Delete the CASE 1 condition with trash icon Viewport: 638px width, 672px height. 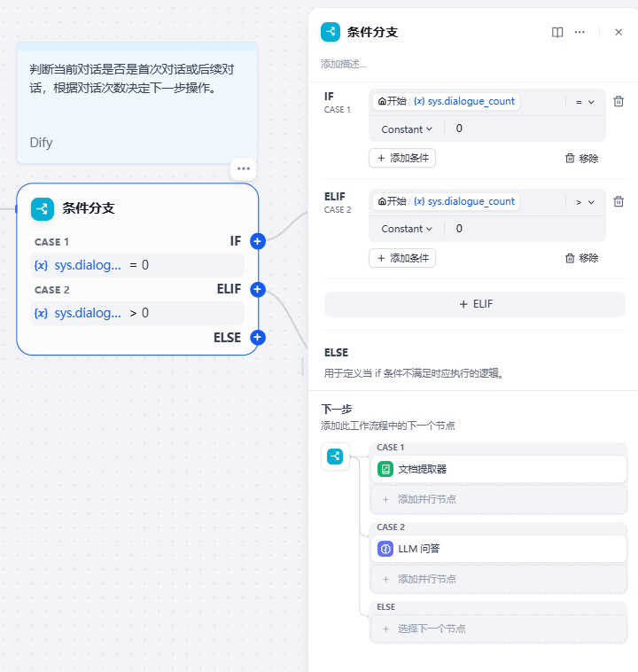coord(619,102)
